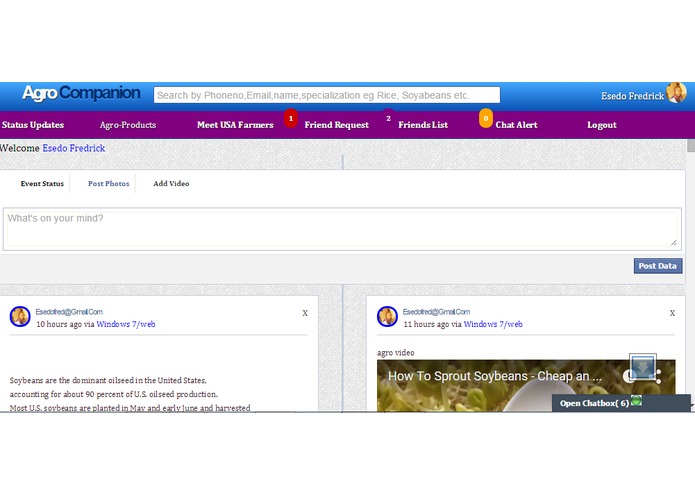
Task: Click the watch later clock icon on video
Action: coord(629,376)
